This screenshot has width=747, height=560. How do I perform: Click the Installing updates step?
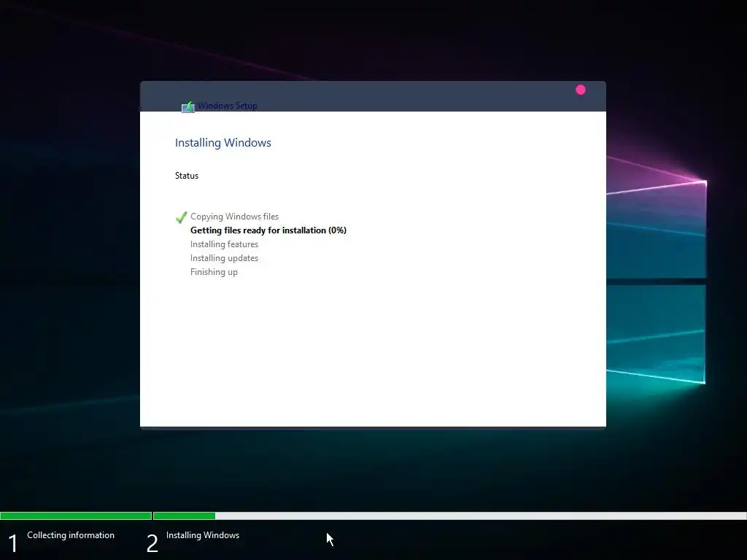click(224, 257)
